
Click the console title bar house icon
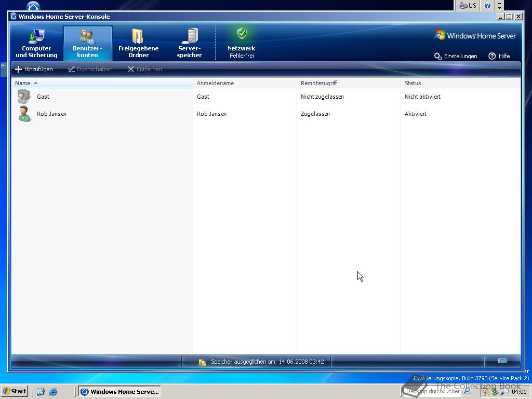coord(13,16)
